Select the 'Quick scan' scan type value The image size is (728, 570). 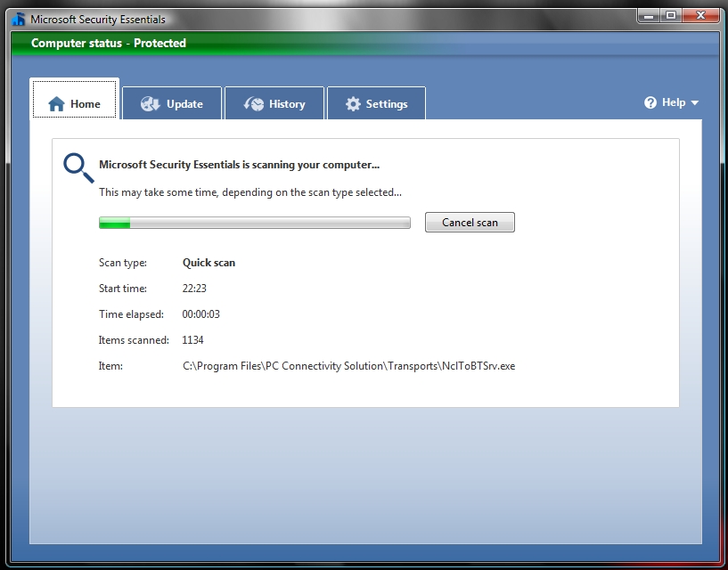point(209,263)
